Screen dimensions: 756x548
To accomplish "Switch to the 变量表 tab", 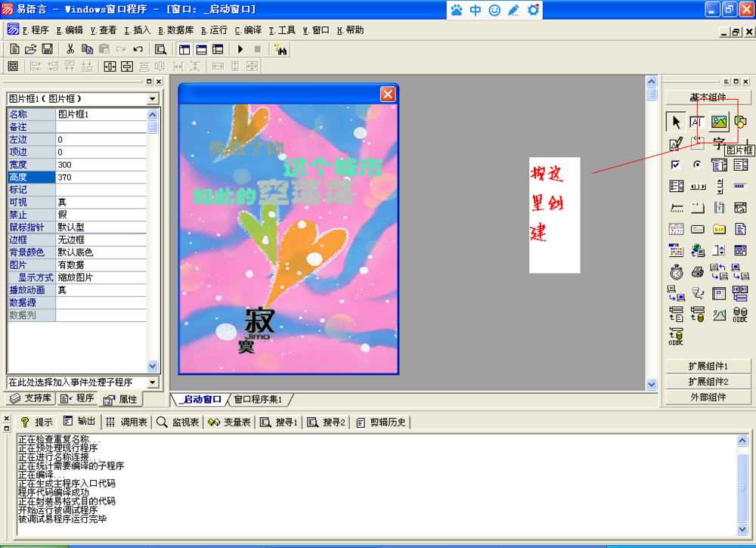I will point(230,423).
